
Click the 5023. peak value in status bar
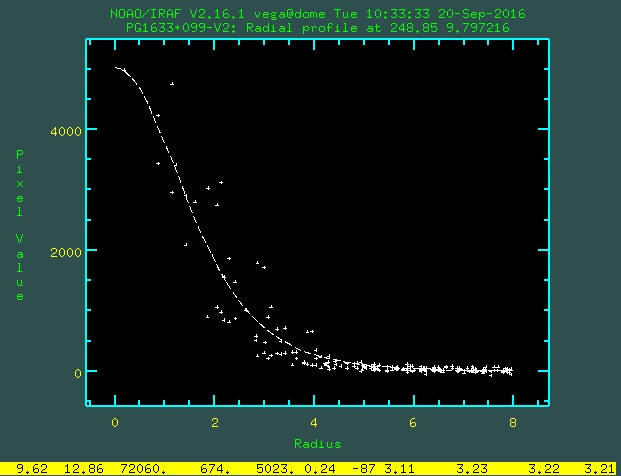[x=275, y=469]
